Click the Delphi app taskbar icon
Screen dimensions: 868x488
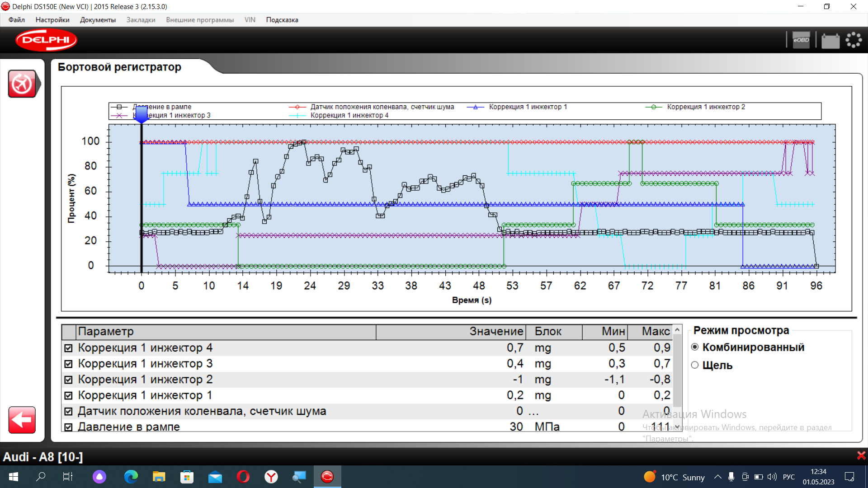click(x=327, y=477)
